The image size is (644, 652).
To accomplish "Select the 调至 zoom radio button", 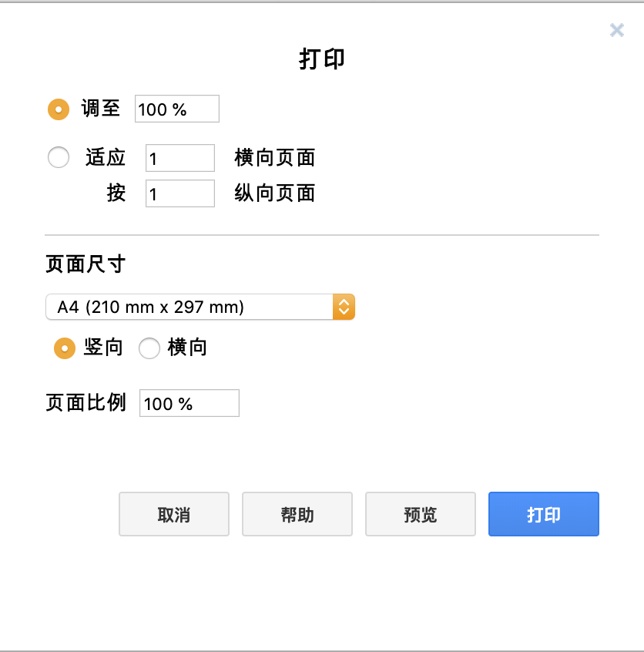I will [x=59, y=109].
